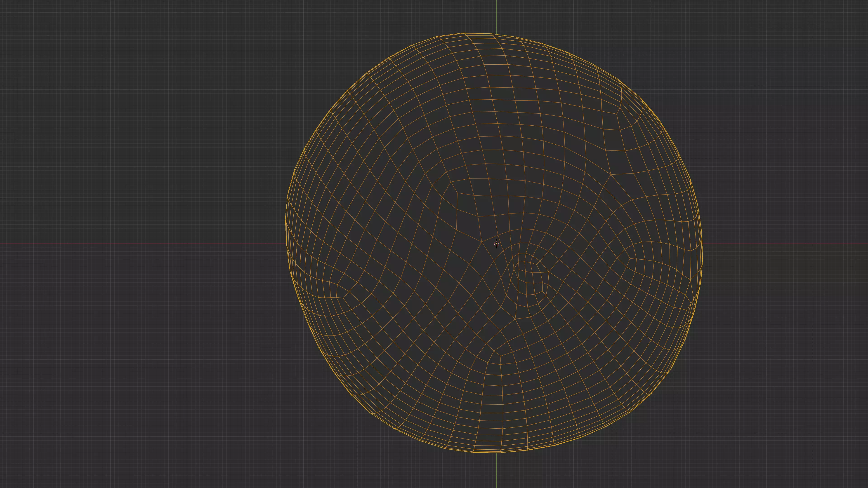This screenshot has width=868, height=488.
Task: Click the pole vertex above-left of mesh center
Action: point(457,193)
